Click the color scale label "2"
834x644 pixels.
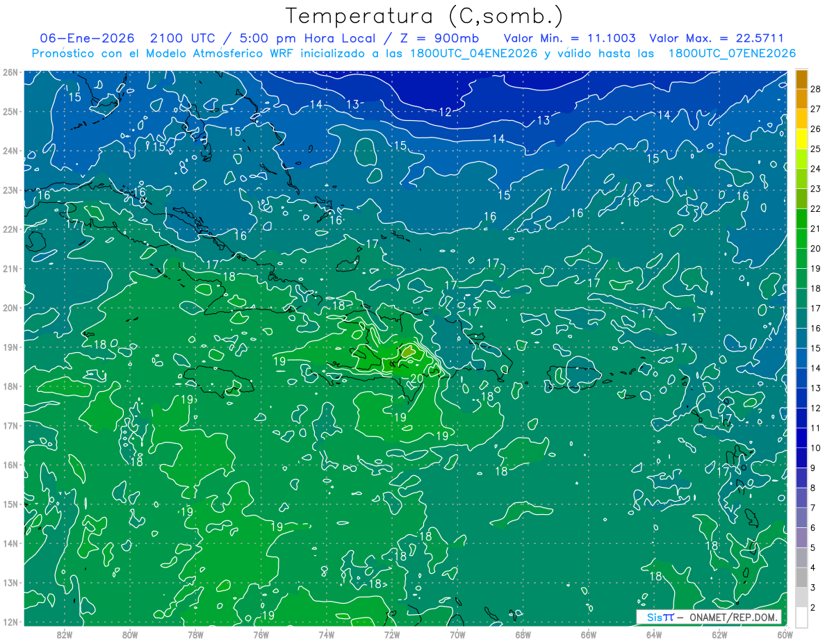pyautogui.click(x=813, y=608)
